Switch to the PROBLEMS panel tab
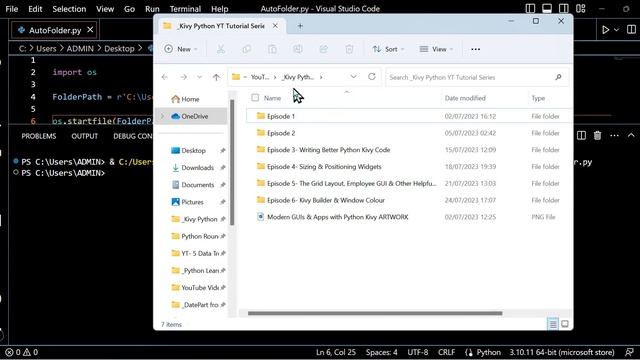 [x=39, y=136]
